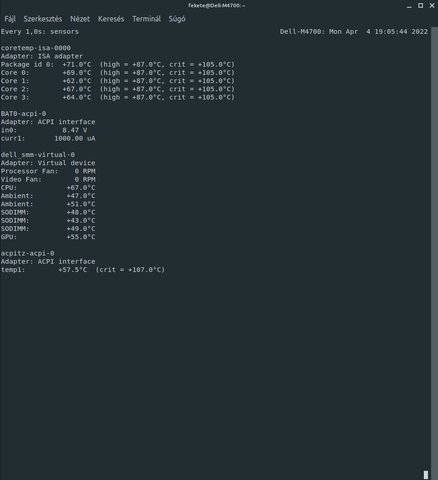The height and width of the screenshot is (480, 438).
Task: Maximize the terminal window
Action: (x=421, y=6)
